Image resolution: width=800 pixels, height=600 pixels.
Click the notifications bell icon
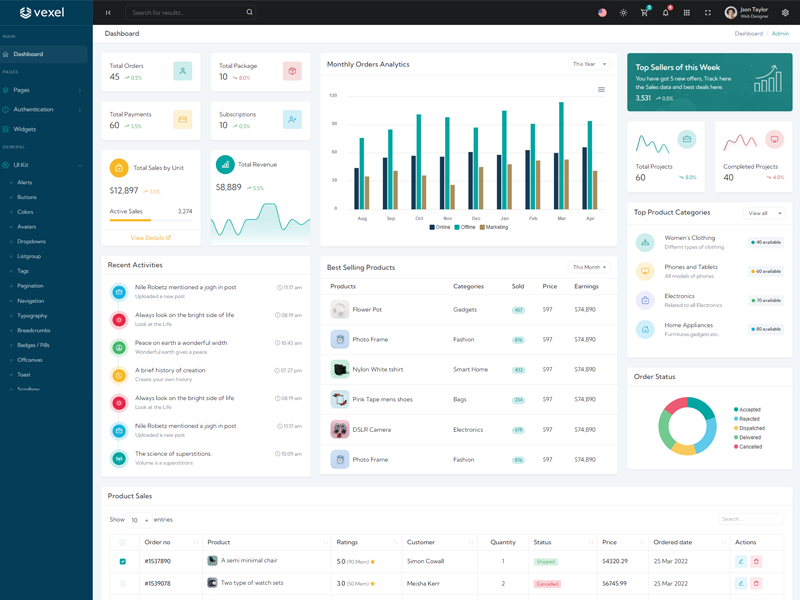point(665,13)
